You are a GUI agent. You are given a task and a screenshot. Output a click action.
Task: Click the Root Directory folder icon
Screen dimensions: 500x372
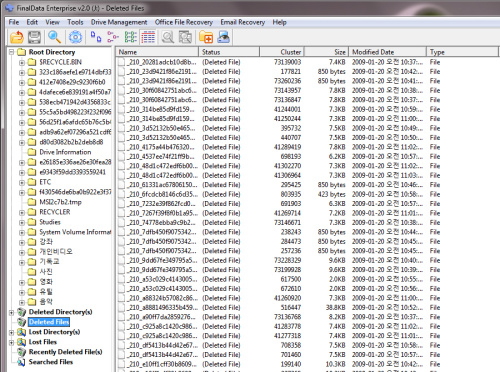point(22,52)
